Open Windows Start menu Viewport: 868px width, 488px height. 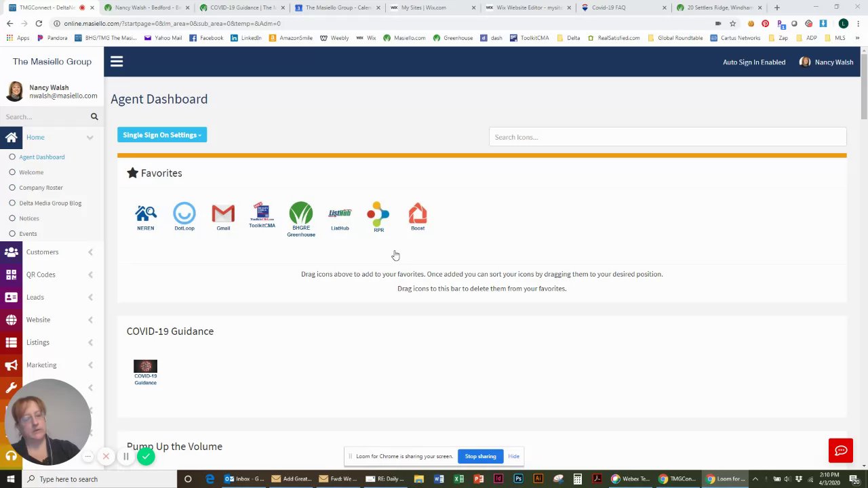coord(11,479)
